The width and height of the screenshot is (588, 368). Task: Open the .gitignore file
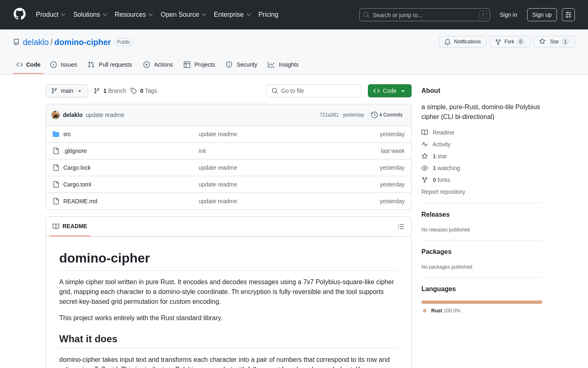click(x=75, y=151)
